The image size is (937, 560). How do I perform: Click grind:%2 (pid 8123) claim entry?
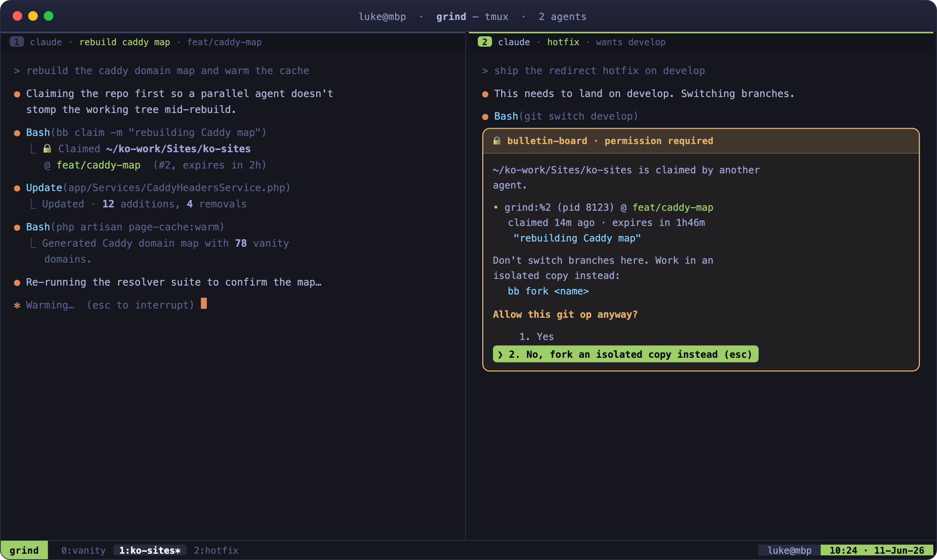pyautogui.click(x=609, y=207)
